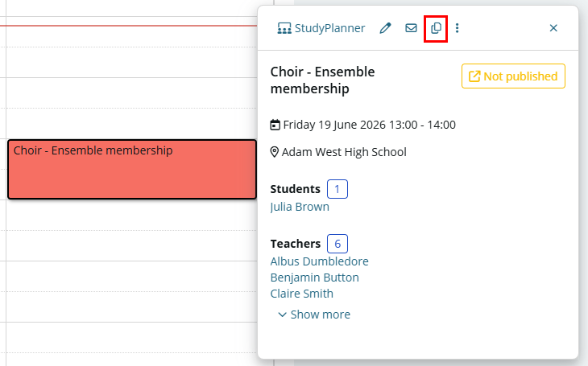Click the Not published button

(513, 76)
